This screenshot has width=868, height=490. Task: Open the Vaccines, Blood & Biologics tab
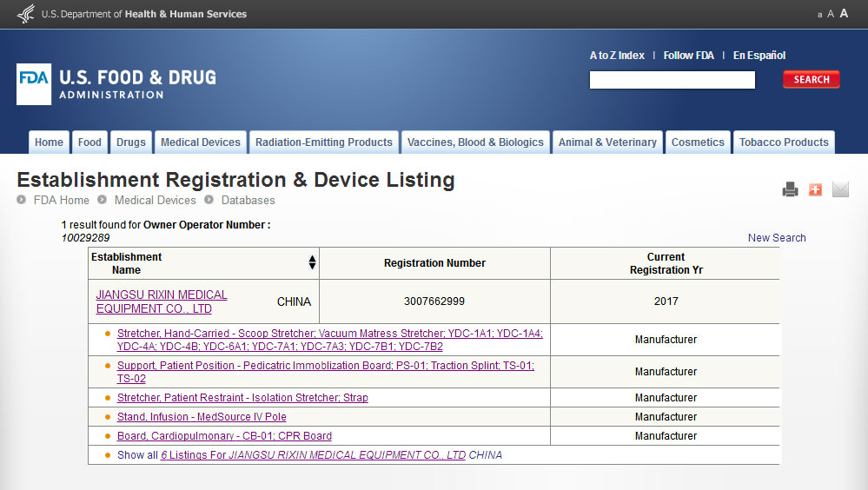click(x=475, y=142)
